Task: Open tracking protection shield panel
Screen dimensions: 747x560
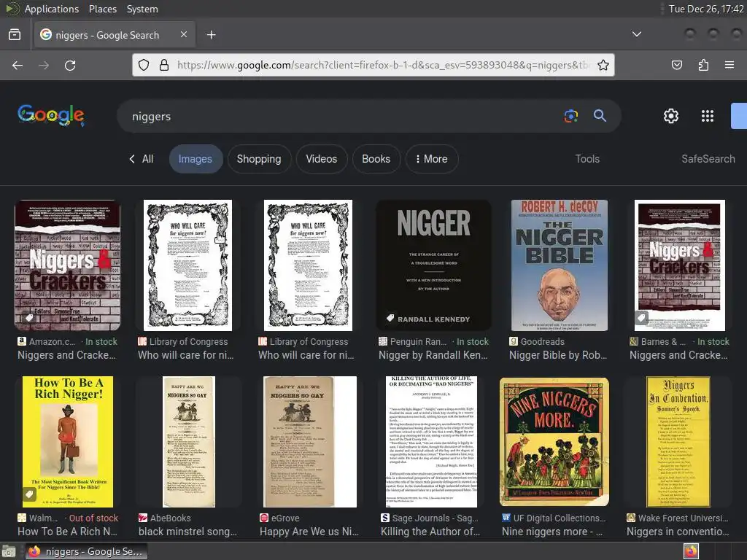Action: click(144, 65)
